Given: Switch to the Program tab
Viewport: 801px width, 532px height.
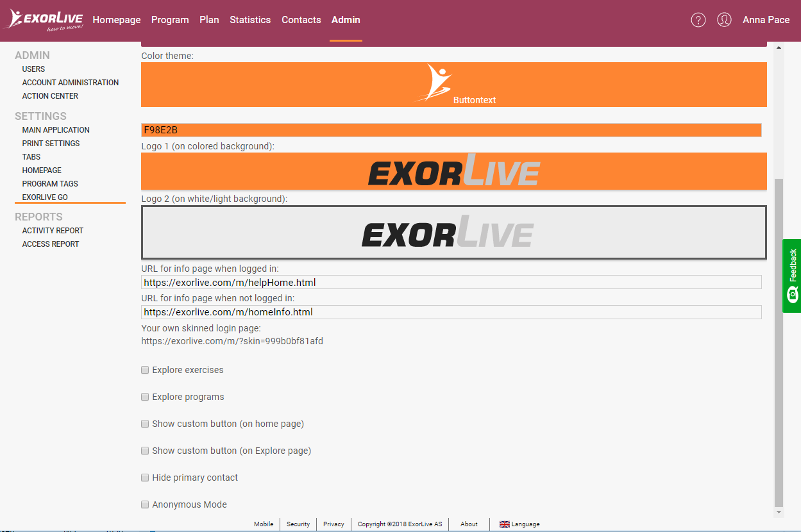Looking at the screenshot, I should pos(170,20).
